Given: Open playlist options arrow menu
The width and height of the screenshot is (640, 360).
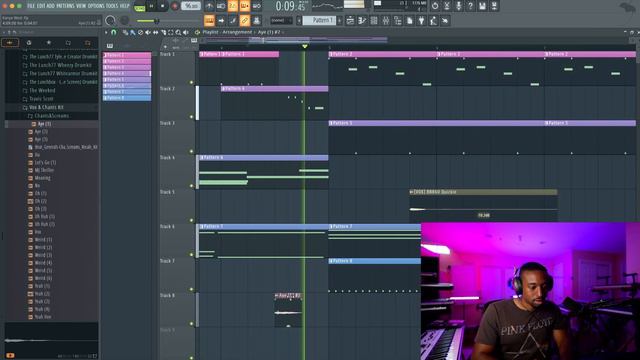Looking at the screenshot, I should [x=106, y=32].
